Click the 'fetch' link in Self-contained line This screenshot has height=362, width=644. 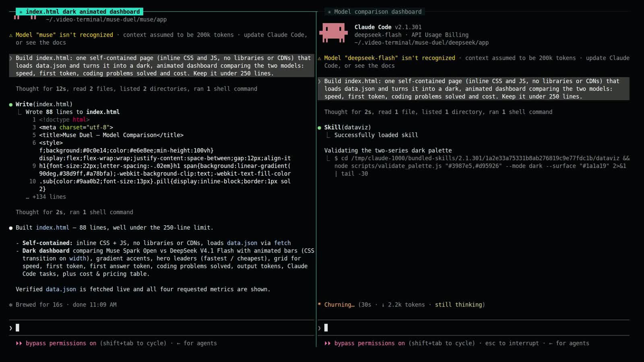(x=282, y=243)
